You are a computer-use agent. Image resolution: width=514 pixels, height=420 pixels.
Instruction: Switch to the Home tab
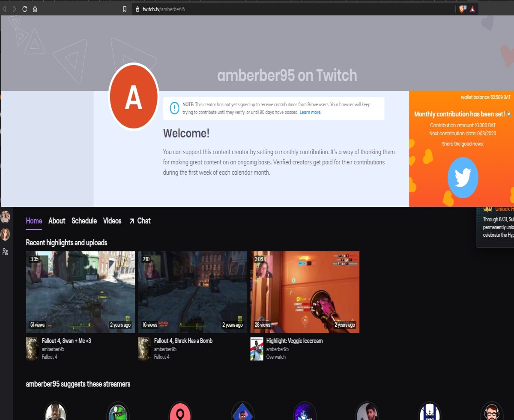pos(34,221)
